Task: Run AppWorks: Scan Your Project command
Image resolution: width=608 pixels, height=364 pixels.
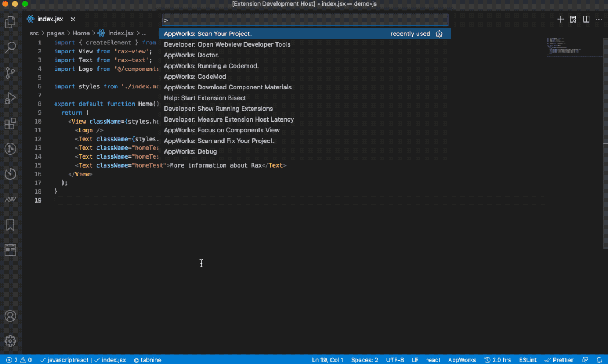Action: [x=305, y=34]
